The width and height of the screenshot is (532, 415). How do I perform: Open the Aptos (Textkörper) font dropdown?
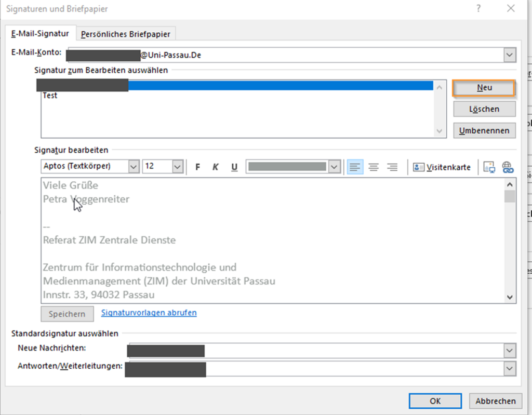tap(134, 167)
